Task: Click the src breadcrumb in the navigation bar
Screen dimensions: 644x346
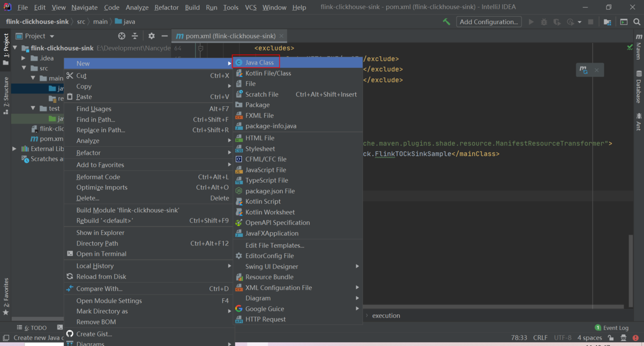Action: [81, 22]
